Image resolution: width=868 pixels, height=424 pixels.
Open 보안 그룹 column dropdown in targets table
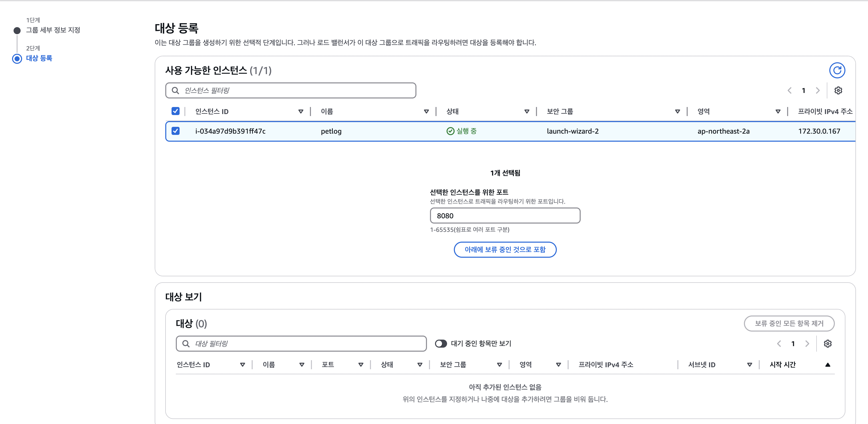[499, 365]
